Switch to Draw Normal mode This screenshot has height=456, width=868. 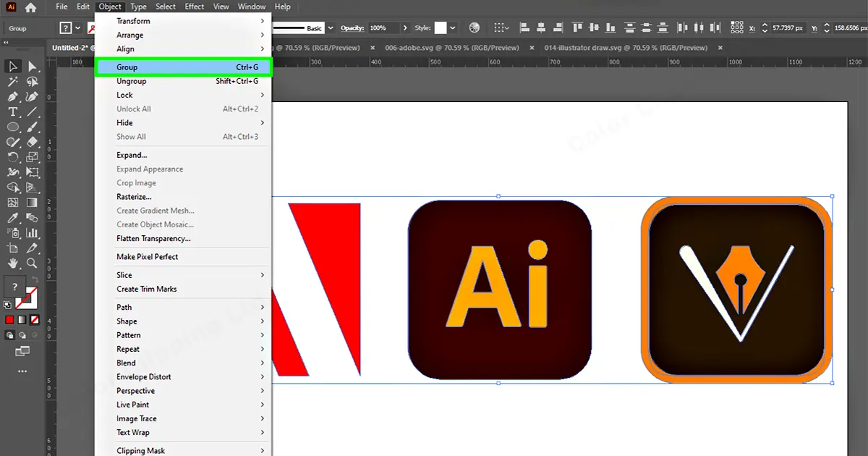click(10, 335)
